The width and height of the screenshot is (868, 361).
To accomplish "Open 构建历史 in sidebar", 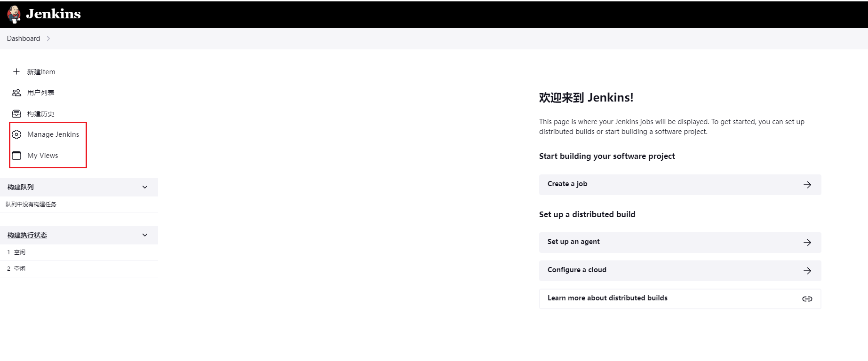I will coord(40,114).
